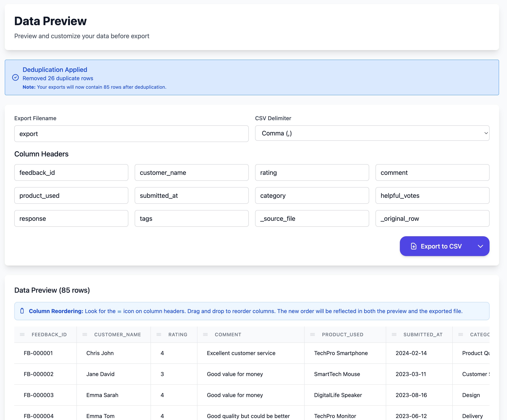
Task: Open the CSV Delimiter dropdown
Action: [x=372, y=133]
